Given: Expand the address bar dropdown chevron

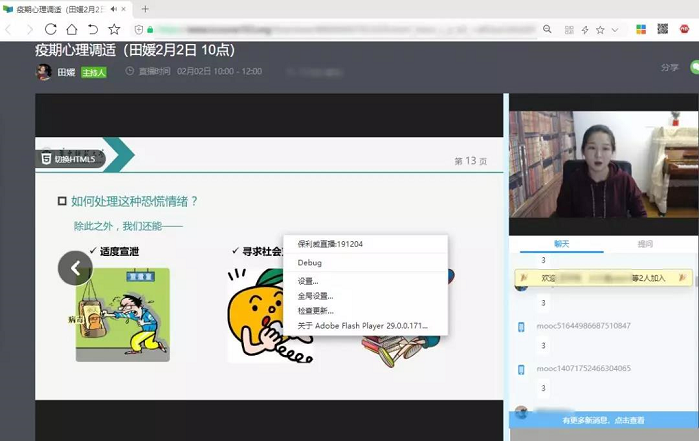Looking at the screenshot, I should coord(614,30).
